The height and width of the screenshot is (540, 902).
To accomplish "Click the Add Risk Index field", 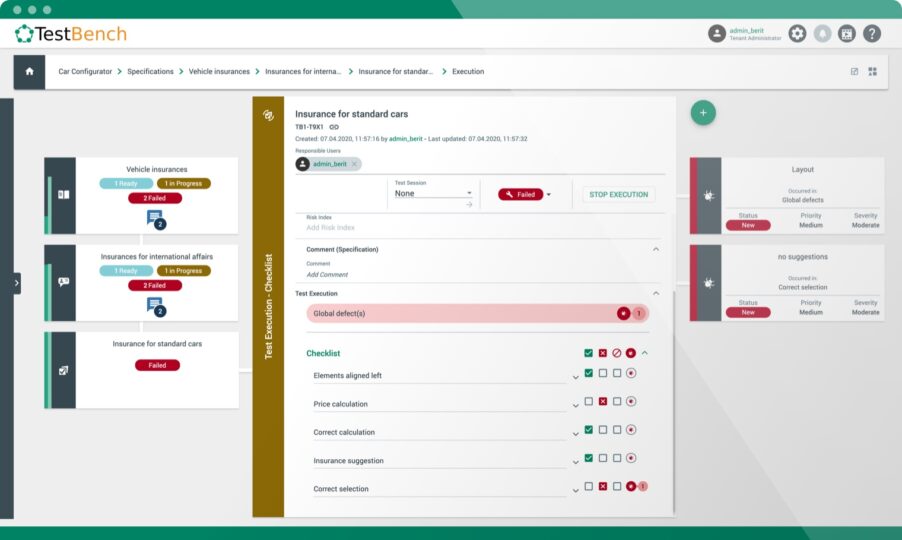I will tap(330, 227).
